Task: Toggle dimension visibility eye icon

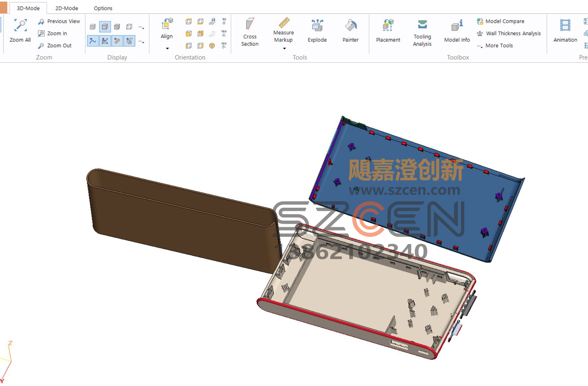Action: coord(105,41)
